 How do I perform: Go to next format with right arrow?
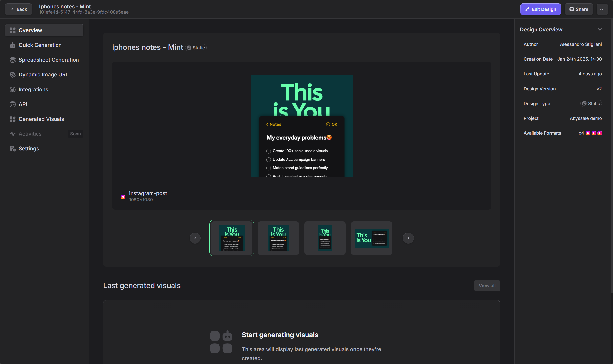point(408,238)
